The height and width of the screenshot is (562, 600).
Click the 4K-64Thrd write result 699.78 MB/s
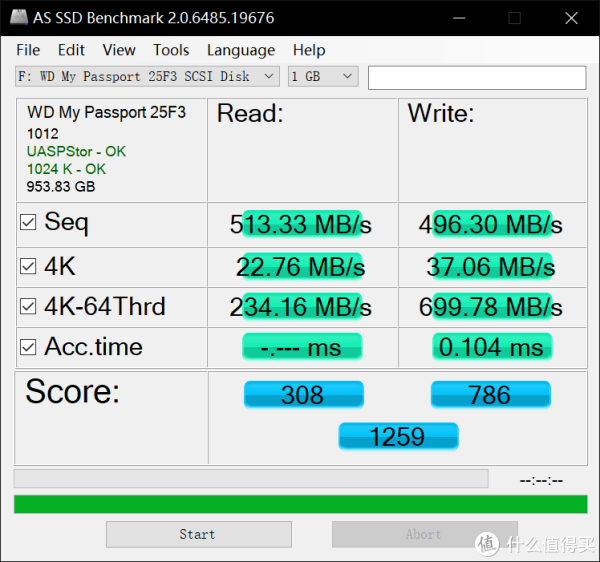[491, 307]
